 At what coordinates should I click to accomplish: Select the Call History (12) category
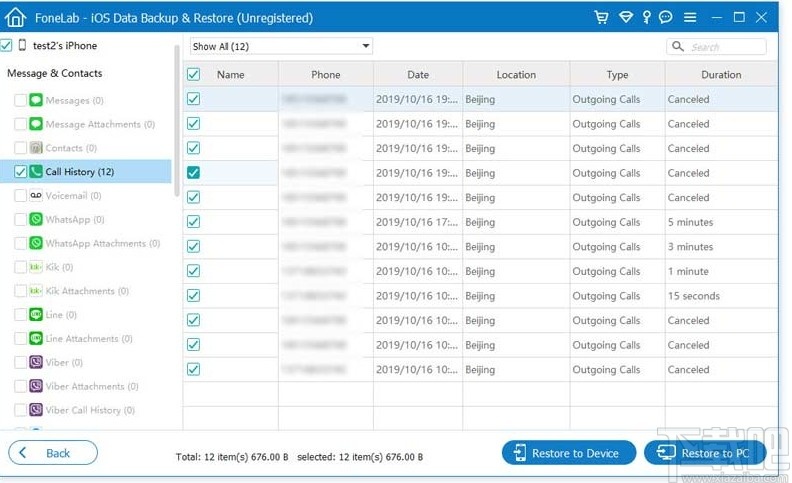point(86,171)
